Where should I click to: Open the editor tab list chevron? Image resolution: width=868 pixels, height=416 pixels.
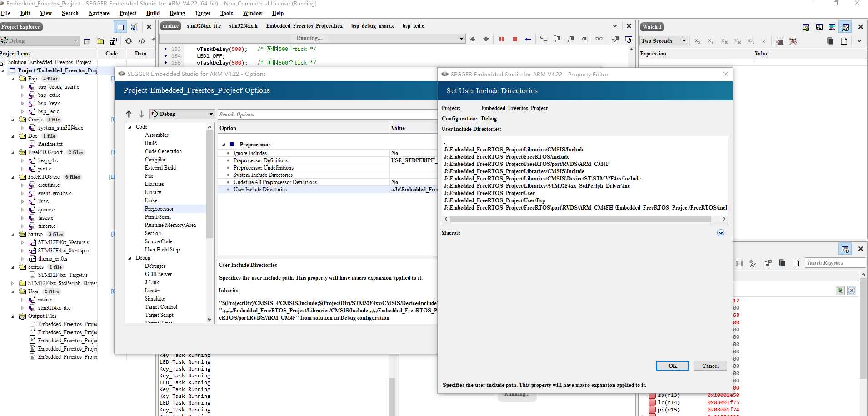(x=615, y=26)
